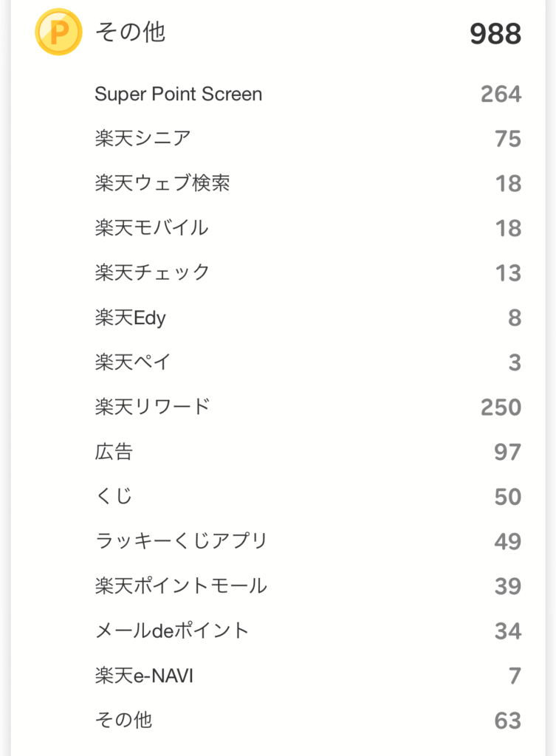Choose the 楽天ポイントモール item
556x756 pixels.
coord(308,586)
